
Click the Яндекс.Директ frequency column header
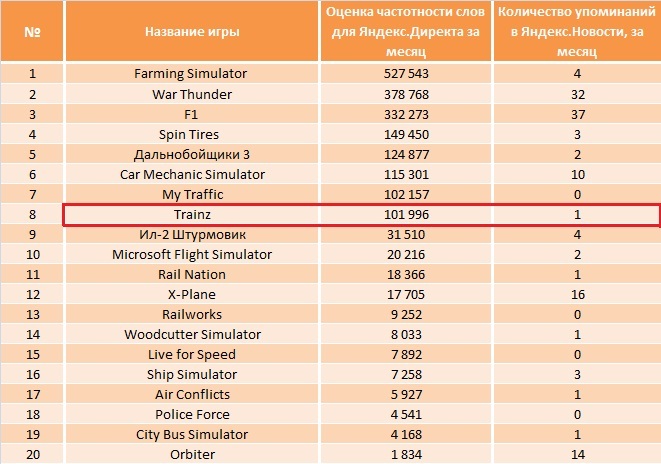[406, 31]
